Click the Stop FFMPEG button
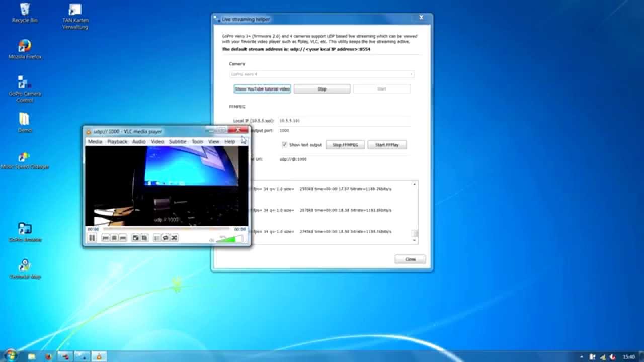Screen dimensions: 644x362 pos(346,144)
